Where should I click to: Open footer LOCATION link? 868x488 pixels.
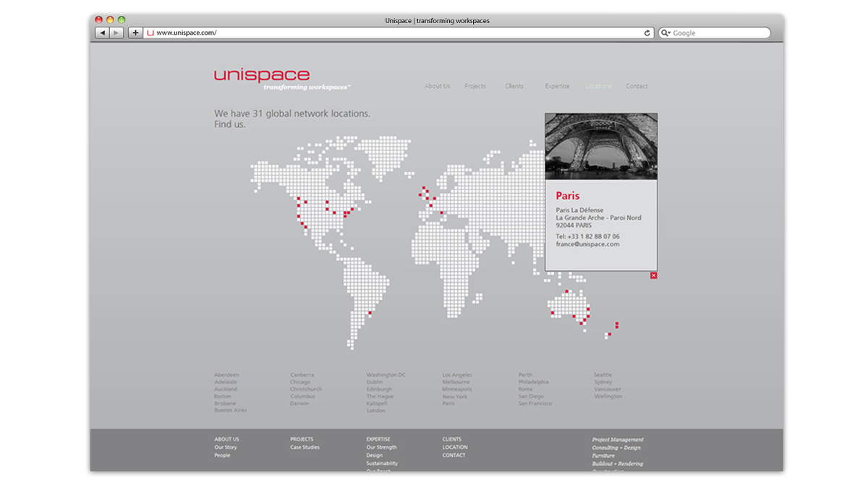[x=455, y=447]
